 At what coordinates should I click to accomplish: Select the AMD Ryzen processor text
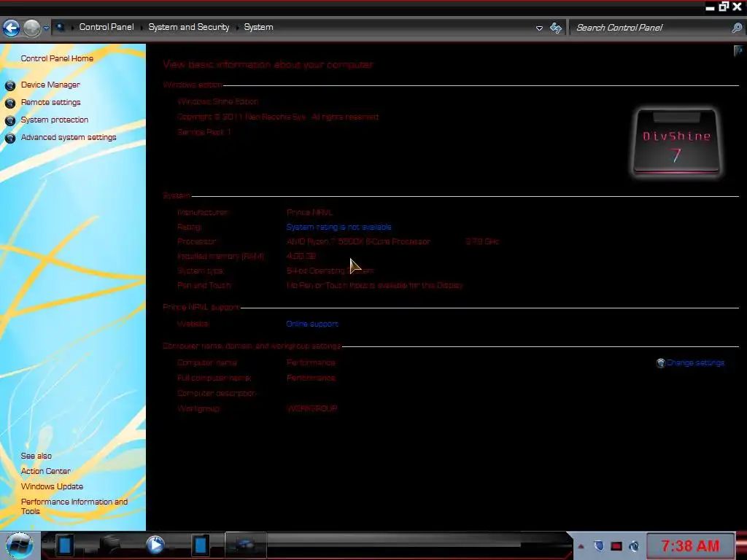358,241
